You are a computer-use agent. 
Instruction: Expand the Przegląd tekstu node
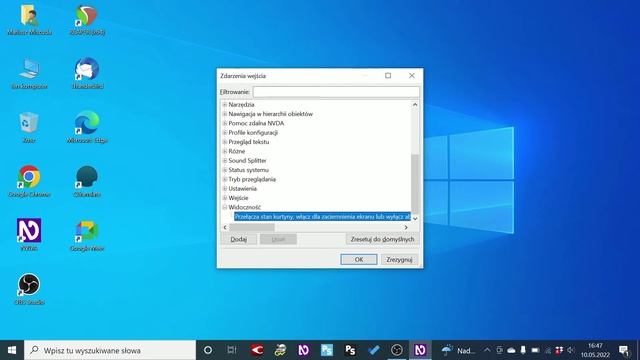pos(224,142)
